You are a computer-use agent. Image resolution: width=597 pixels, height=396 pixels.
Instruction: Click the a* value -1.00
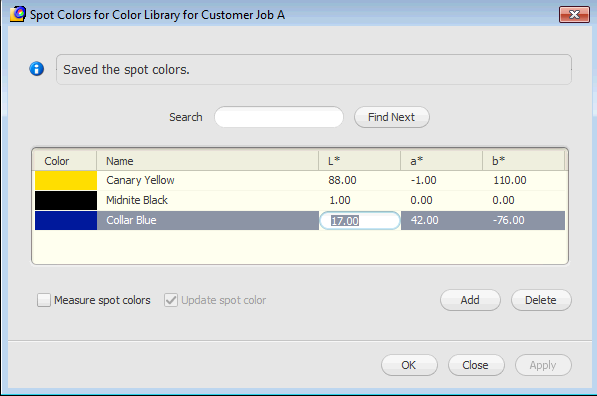(x=423, y=180)
